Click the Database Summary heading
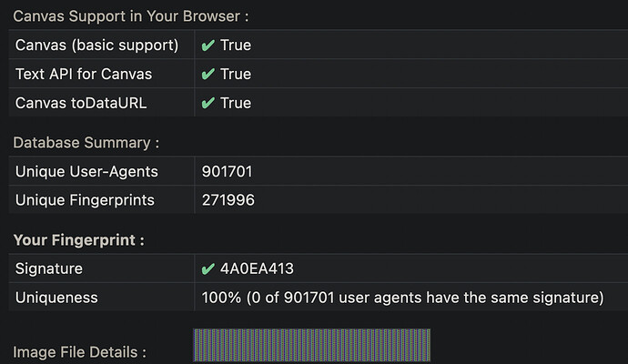Image resolution: width=628 pixels, height=364 pixels. pos(86,143)
